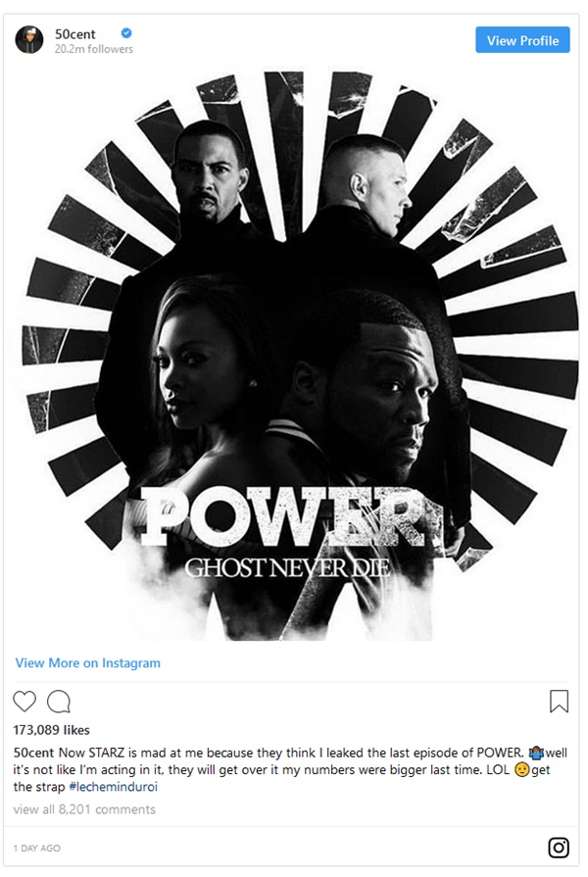Open the 173,089 likes list
Image resolution: width=588 pixels, height=877 pixels.
pos(52,730)
